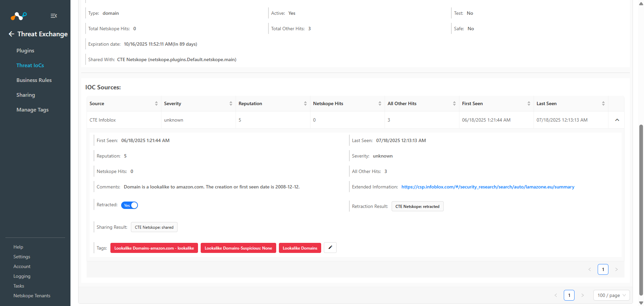Open Tasks from sidebar footer
644x306 pixels.
coord(19,286)
